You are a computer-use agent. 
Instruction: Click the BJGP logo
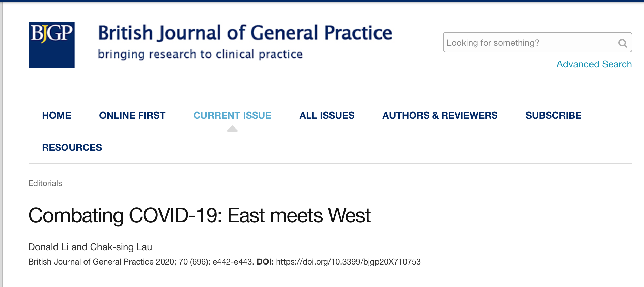[x=51, y=45]
